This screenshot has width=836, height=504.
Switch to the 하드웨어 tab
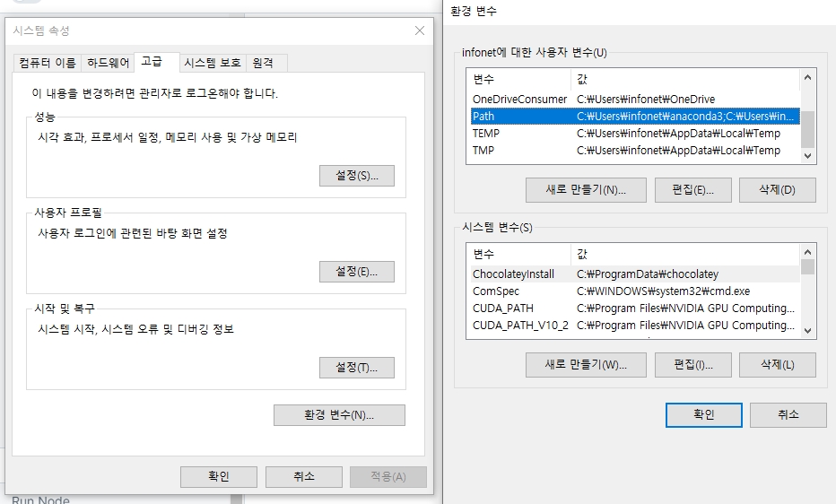click(108, 63)
